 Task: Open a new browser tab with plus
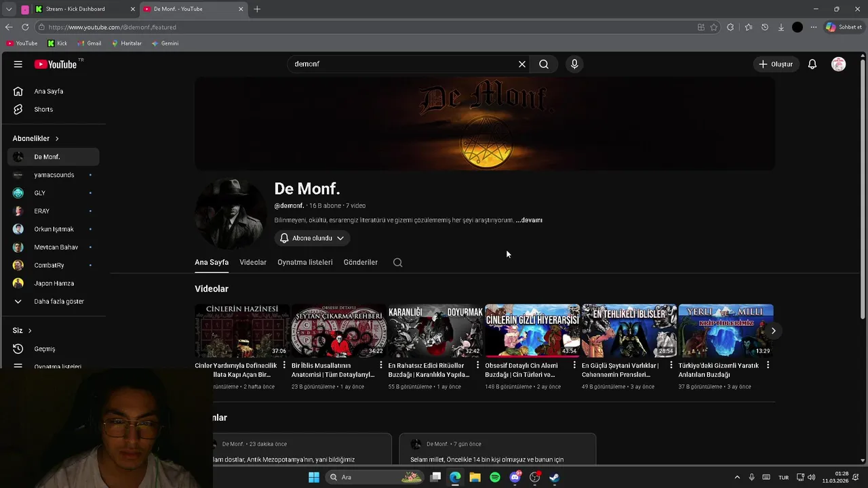click(257, 9)
